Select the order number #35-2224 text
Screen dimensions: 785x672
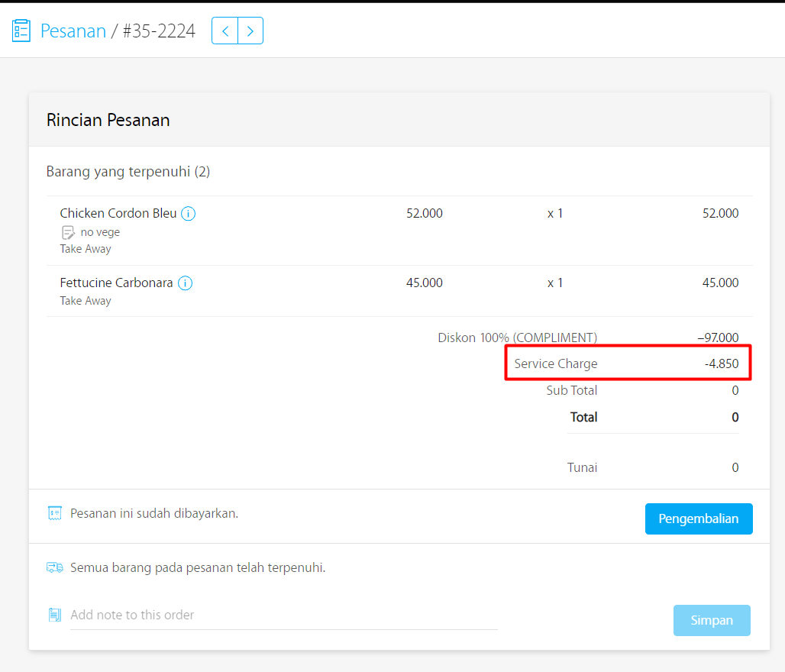159,31
